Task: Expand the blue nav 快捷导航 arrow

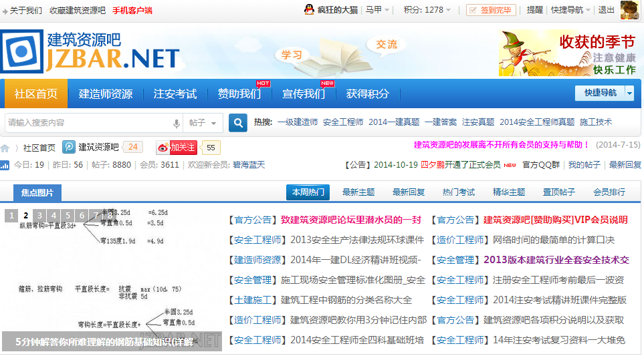Action: click(630, 93)
